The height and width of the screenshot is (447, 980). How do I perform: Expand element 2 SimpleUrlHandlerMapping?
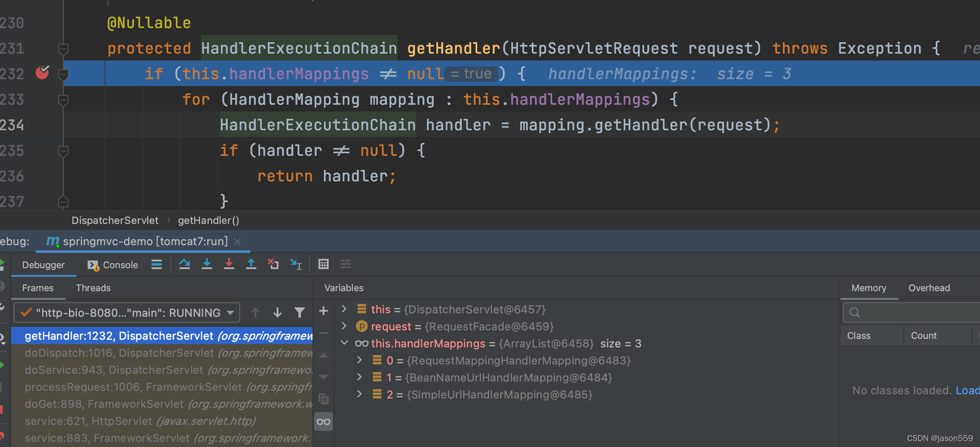click(359, 394)
